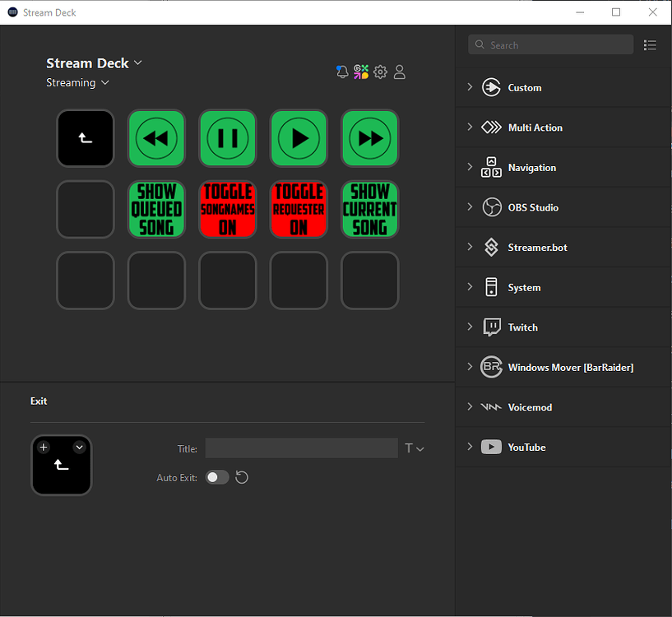Minimize the Stream Deck window
This screenshot has height=617, width=672.
point(580,12)
